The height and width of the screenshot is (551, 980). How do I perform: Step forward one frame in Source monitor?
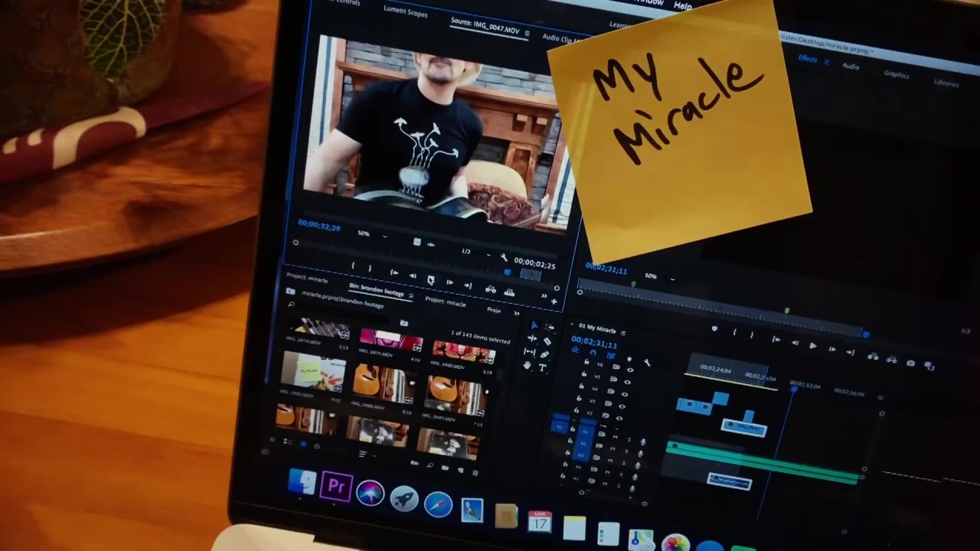point(449,283)
